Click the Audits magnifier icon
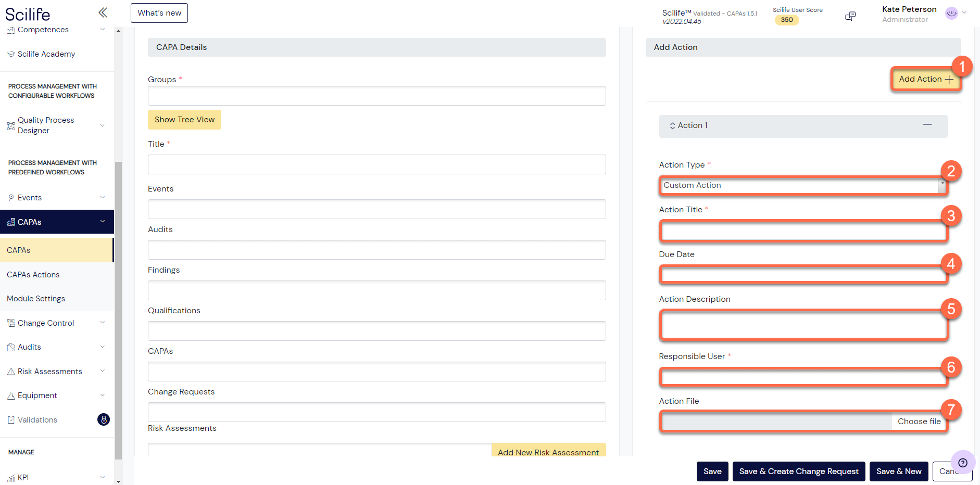 [x=11, y=347]
